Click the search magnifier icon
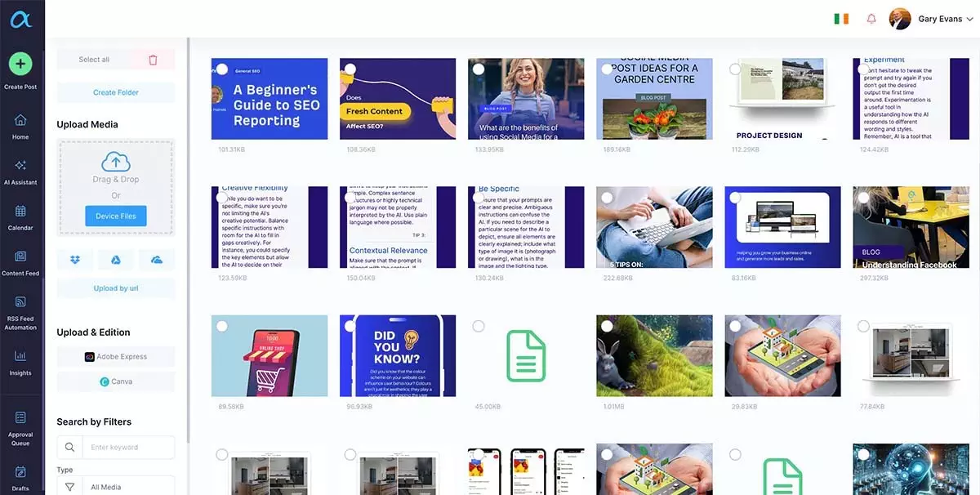 [69, 448]
